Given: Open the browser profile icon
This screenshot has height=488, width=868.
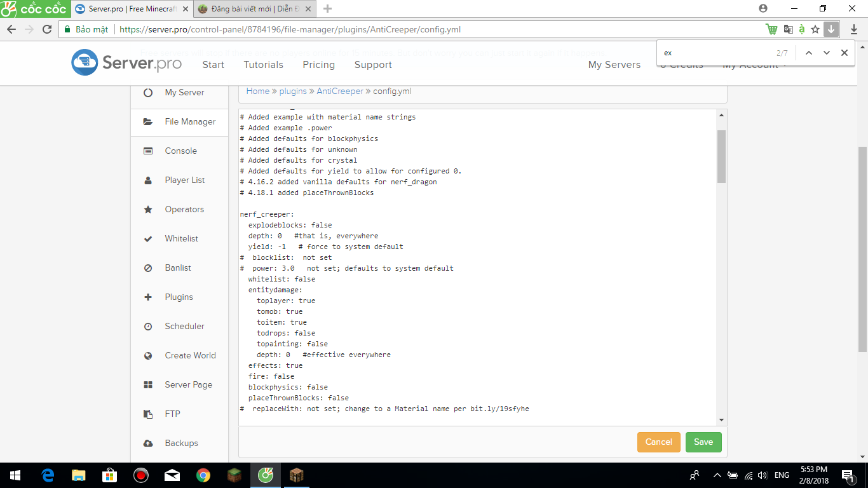Looking at the screenshot, I should click(x=763, y=8).
